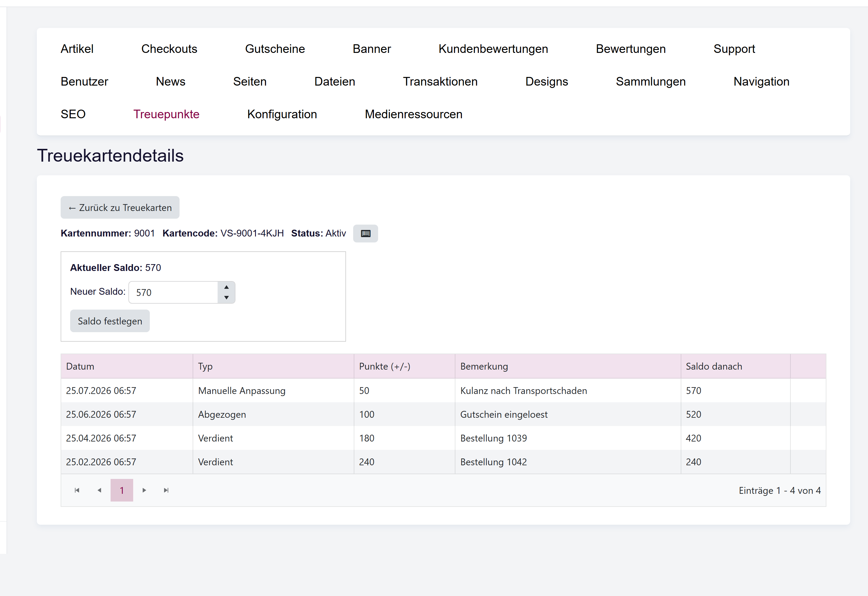This screenshot has height=596, width=868.
Task: Open the Navigation menu item
Action: click(762, 81)
